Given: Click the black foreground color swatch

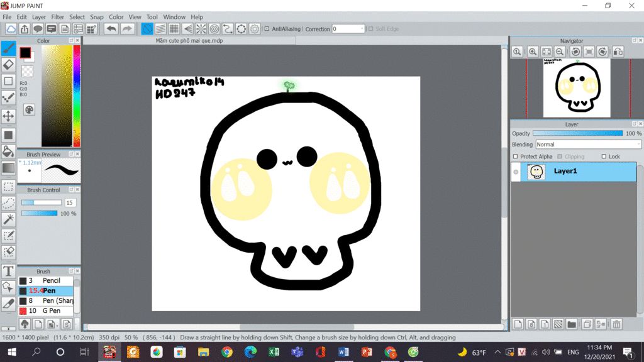Looking at the screenshot, I should 25,53.
